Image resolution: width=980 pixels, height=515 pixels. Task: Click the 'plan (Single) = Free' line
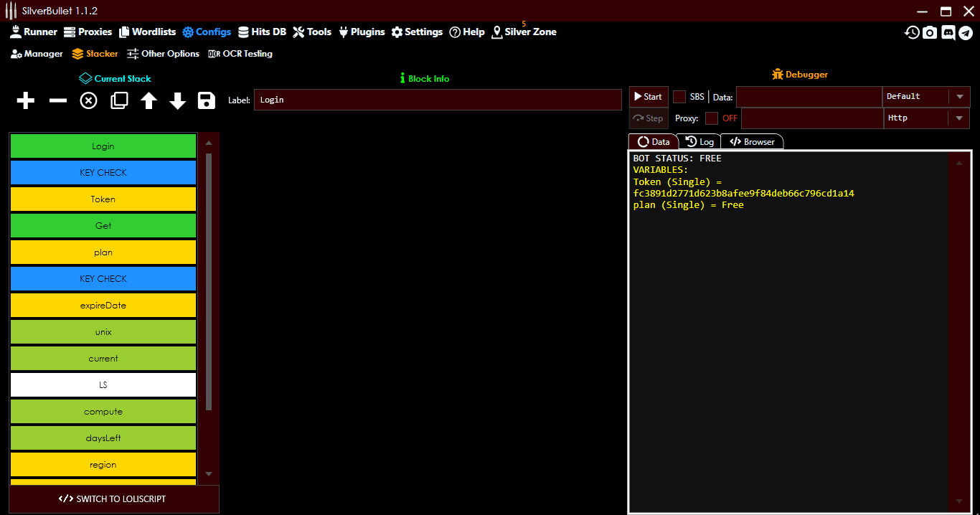689,205
